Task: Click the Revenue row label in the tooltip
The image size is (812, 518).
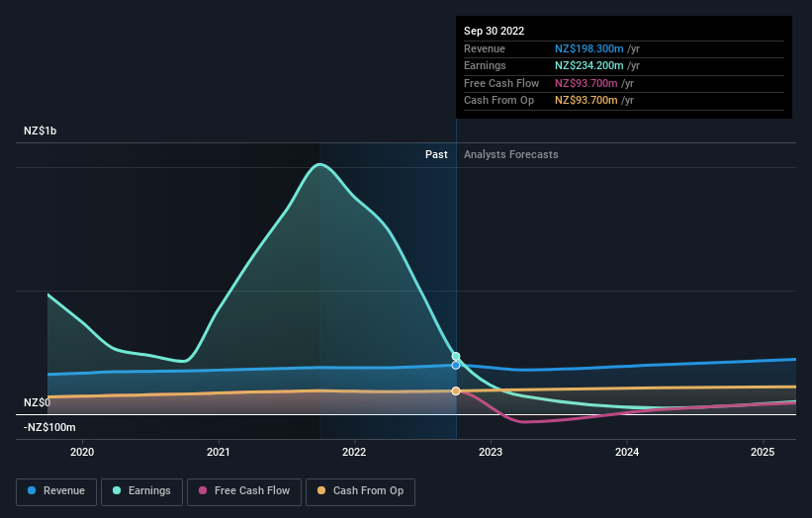Action: coord(485,48)
